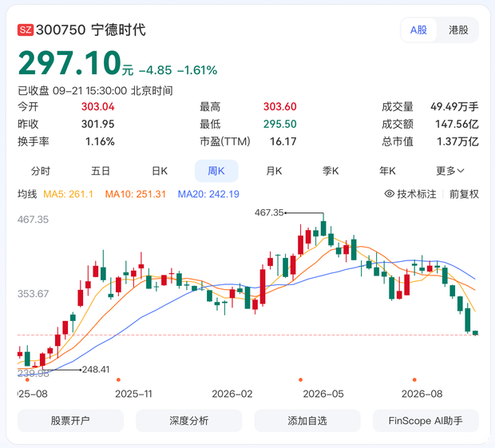Select the 年K chart tab
Image resolution: width=495 pixels, height=448 pixels.
pos(387,171)
